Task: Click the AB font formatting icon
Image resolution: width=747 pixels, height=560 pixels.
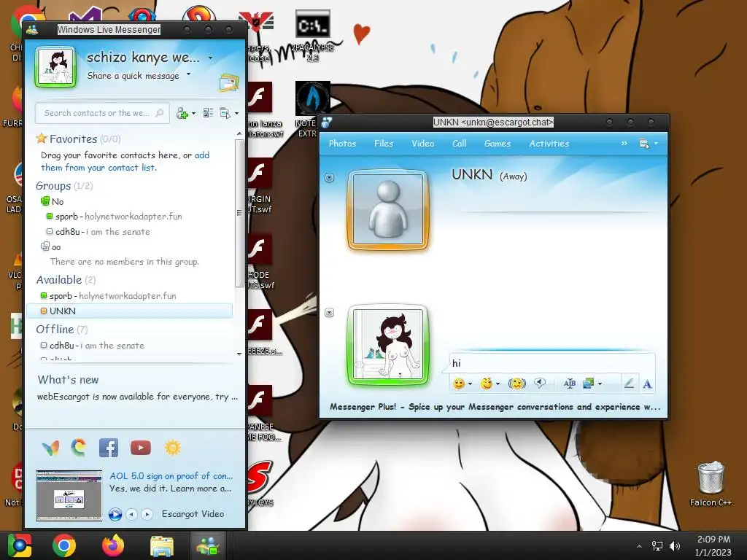Action: pos(569,384)
